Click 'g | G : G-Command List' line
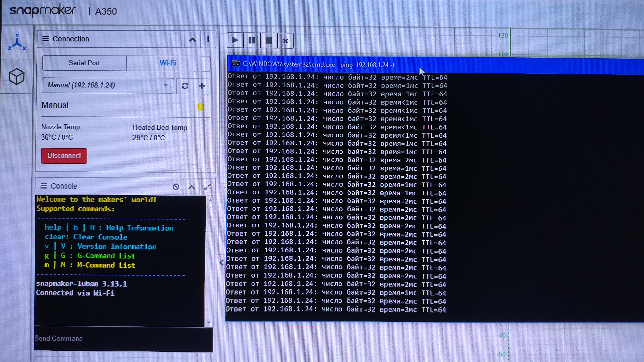644x362 pixels. click(90, 256)
